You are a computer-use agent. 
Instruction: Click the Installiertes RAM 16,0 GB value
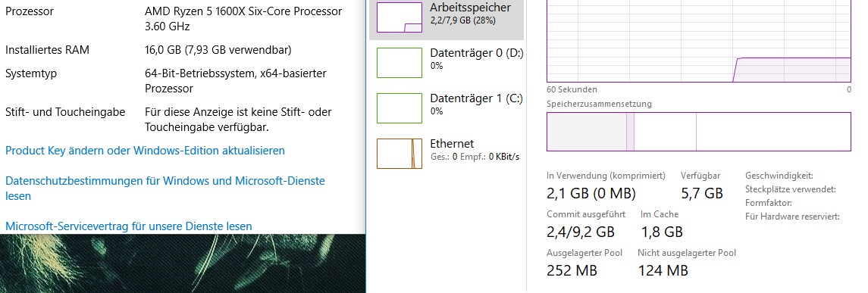click(x=218, y=50)
